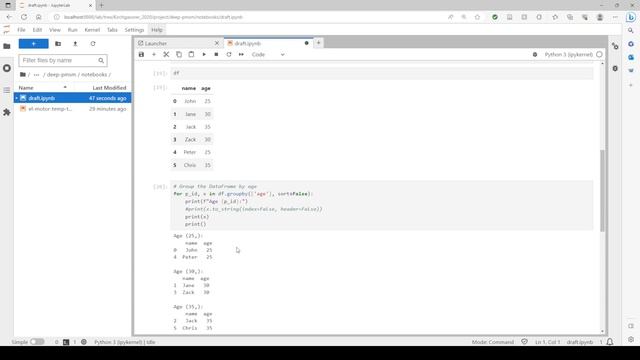The image size is (640, 360).
Task: Click the Mode: Command status bar item
Action: click(493, 342)
